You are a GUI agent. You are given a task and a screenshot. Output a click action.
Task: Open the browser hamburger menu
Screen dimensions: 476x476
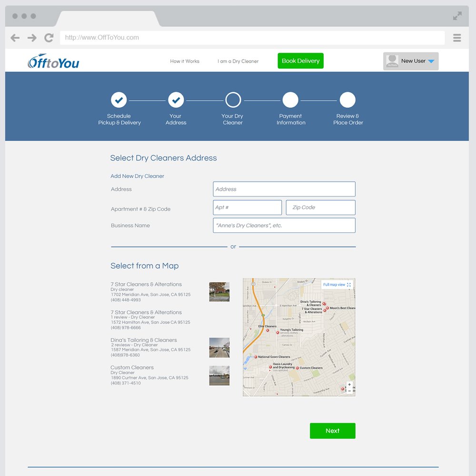click(457, 38)
